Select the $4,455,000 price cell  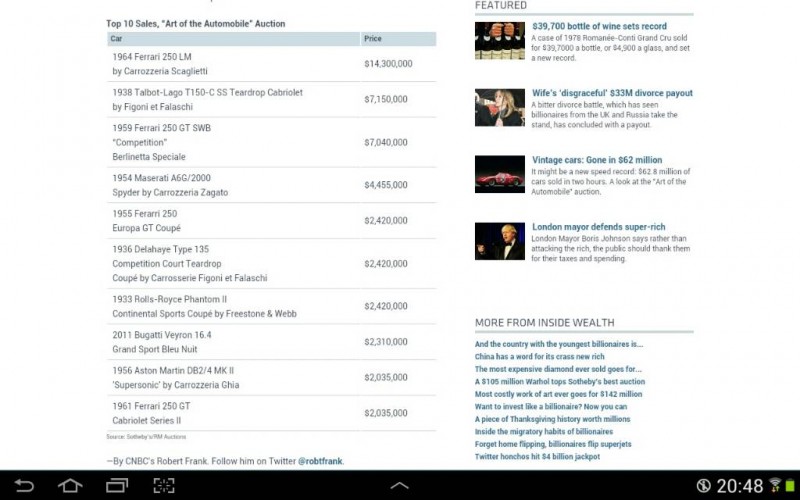tap(386, 185)
